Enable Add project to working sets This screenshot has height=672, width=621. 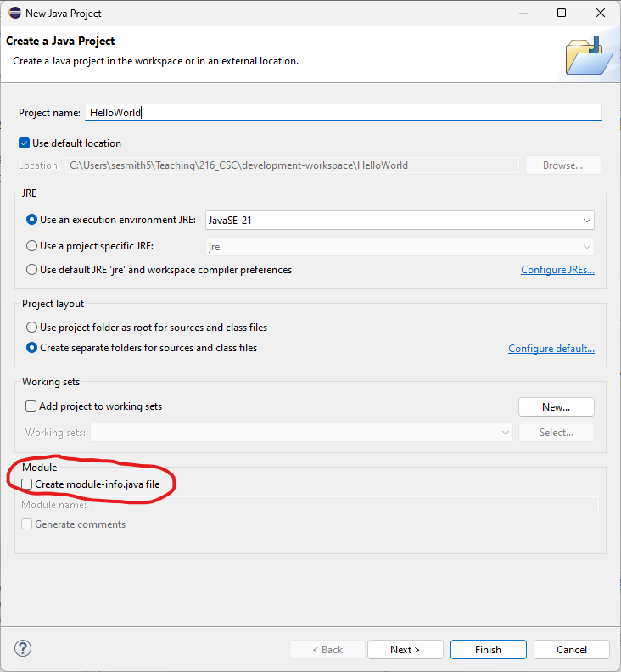(31, 406)
